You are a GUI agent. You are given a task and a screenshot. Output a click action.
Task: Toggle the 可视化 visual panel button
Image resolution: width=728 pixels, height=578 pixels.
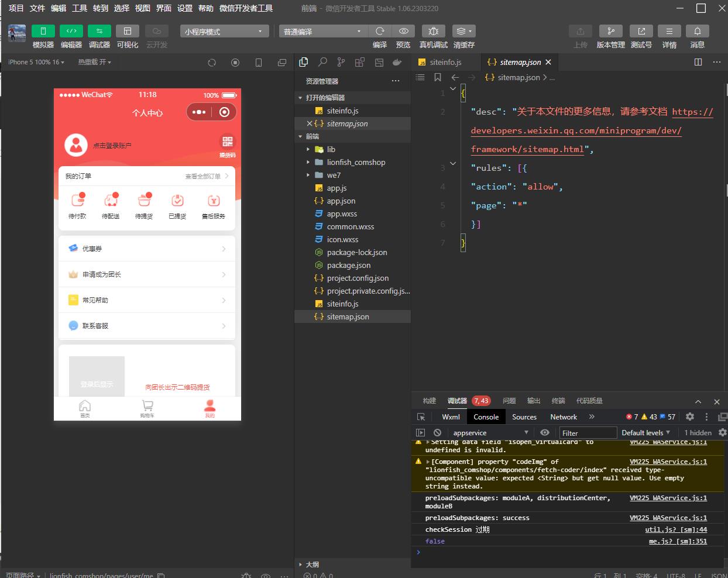pyautogui.click(x=128, y=31)
